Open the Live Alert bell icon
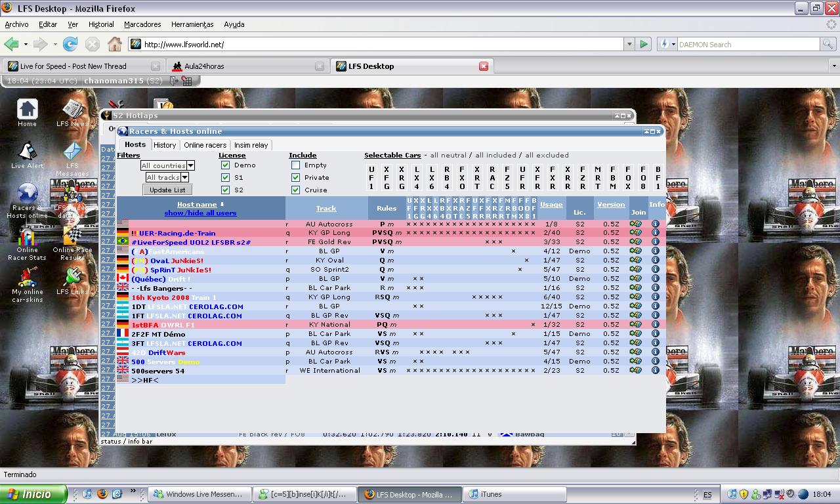Image resolution: width=840 pixels, height=504 pixels. point(27,151)
